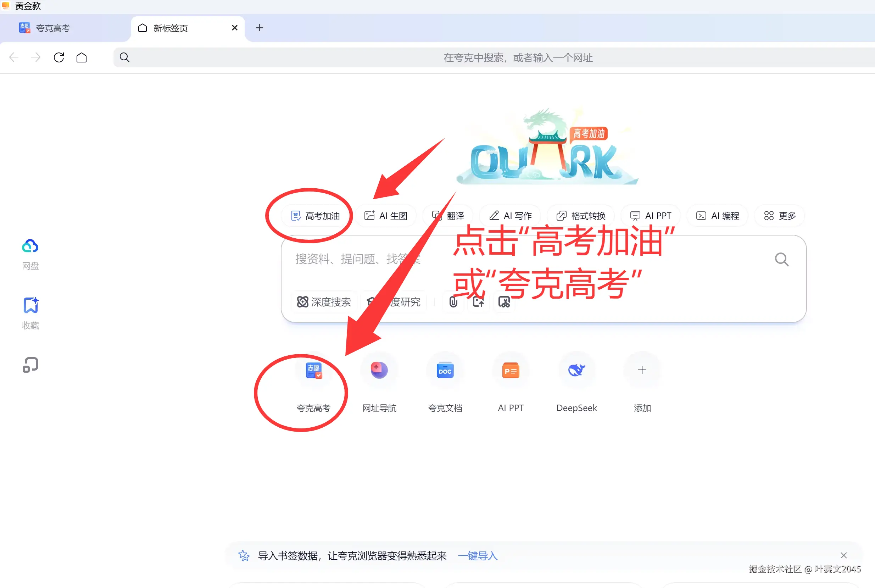Click the address bar search field

[517, 58]
